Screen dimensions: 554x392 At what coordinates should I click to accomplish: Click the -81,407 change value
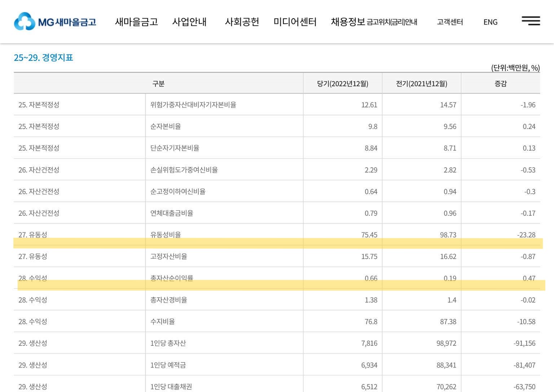pyautogui.click(x=524, y=365)
